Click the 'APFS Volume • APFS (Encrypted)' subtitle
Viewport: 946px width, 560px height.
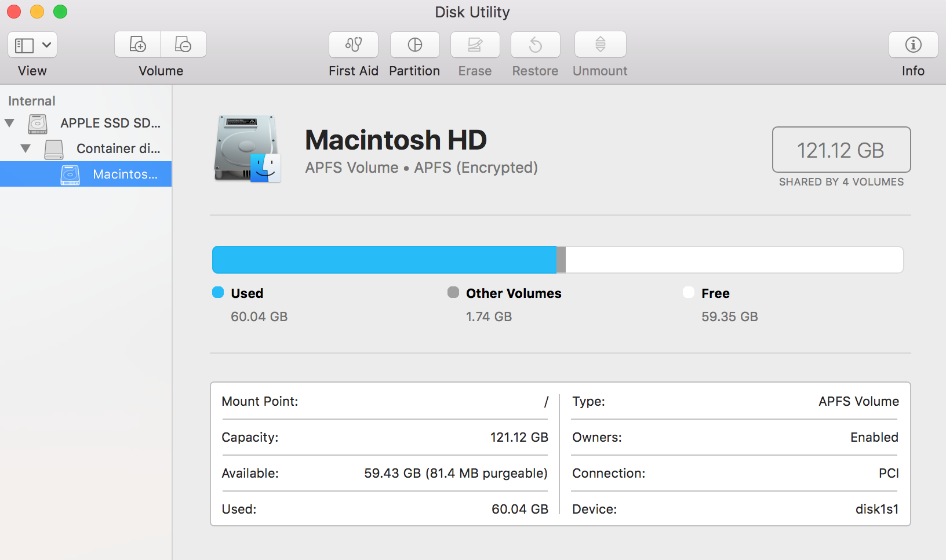tap(421, 168)
